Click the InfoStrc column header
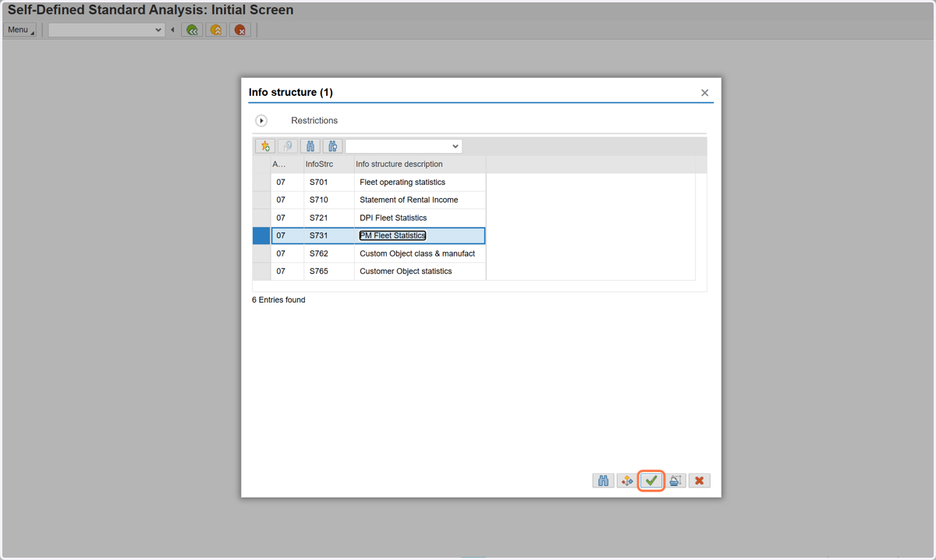 point(328,165)
